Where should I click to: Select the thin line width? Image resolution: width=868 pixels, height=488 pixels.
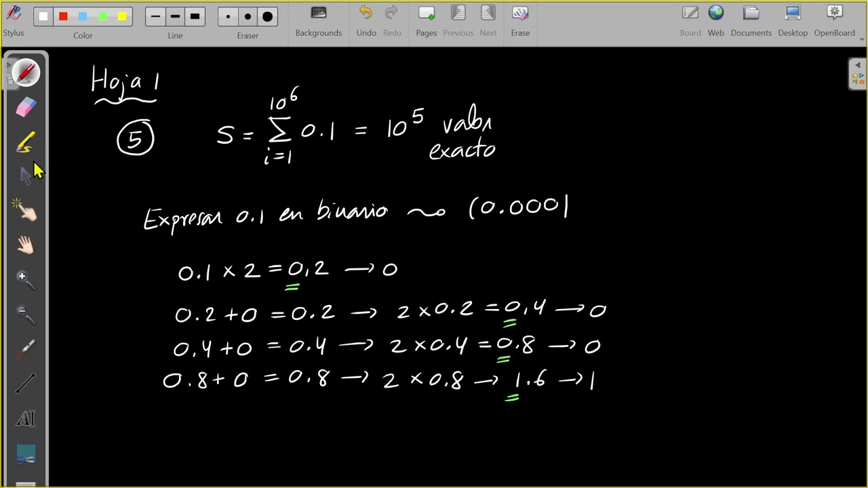(x=156, y=16)
